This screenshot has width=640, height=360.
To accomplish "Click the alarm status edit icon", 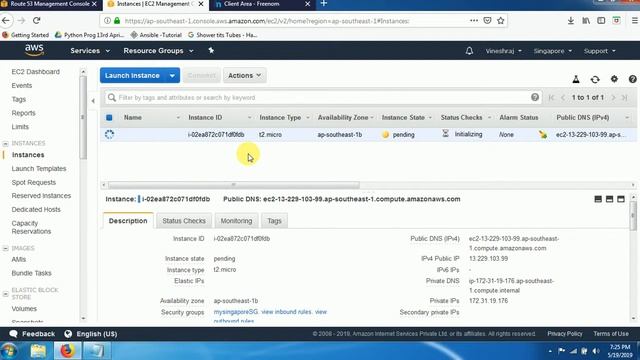I will point(543,134).
